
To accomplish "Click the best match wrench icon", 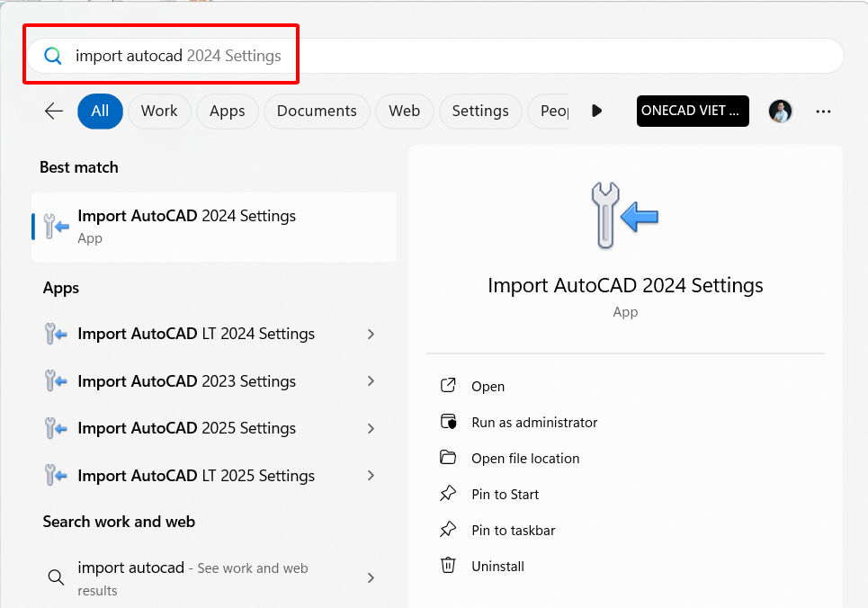I will coord(56,226).
